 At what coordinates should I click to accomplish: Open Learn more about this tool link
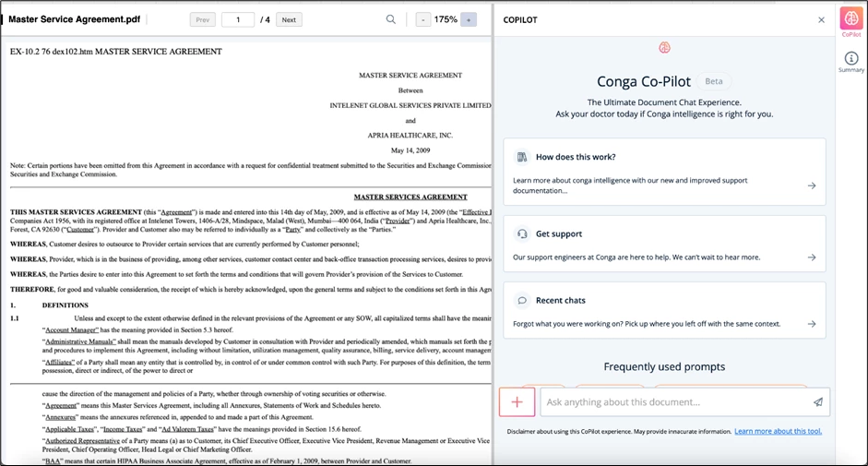[x=778, y=431]
